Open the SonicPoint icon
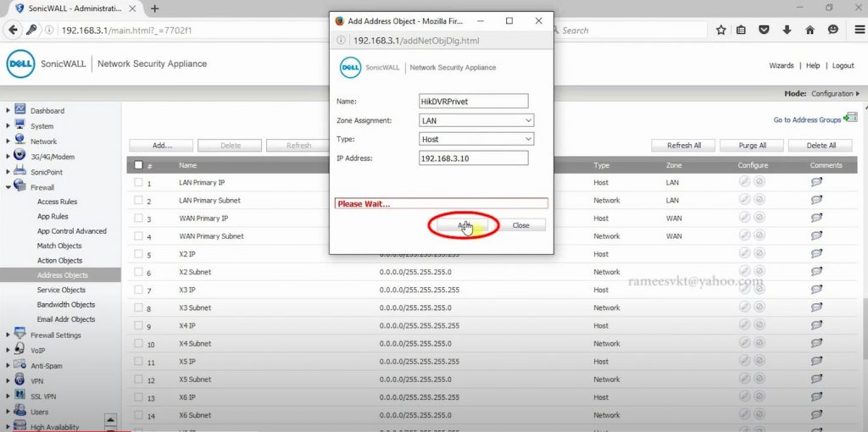 [20, 170]
